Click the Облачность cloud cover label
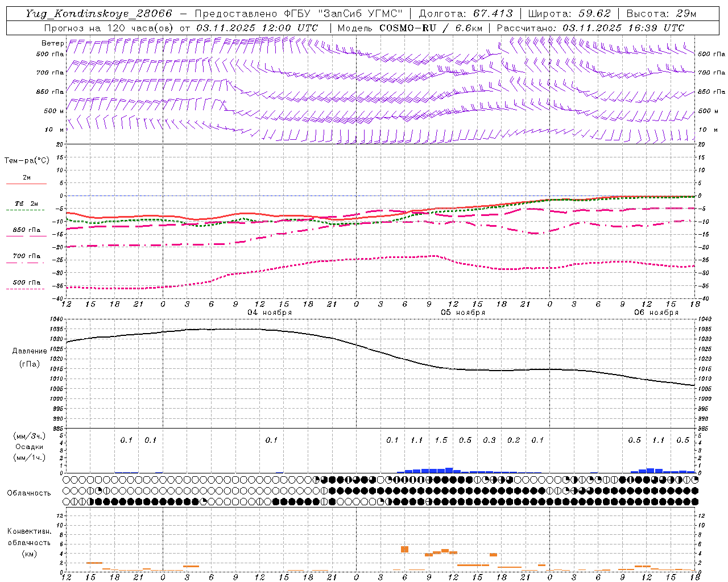The width and height of the screenshot is (728, 582). [x=29, y=493]
